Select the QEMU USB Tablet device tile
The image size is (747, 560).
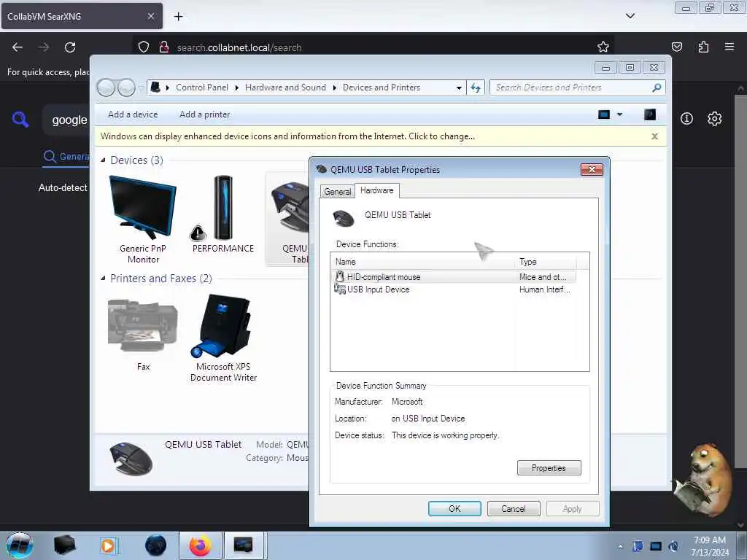(288, 219)
